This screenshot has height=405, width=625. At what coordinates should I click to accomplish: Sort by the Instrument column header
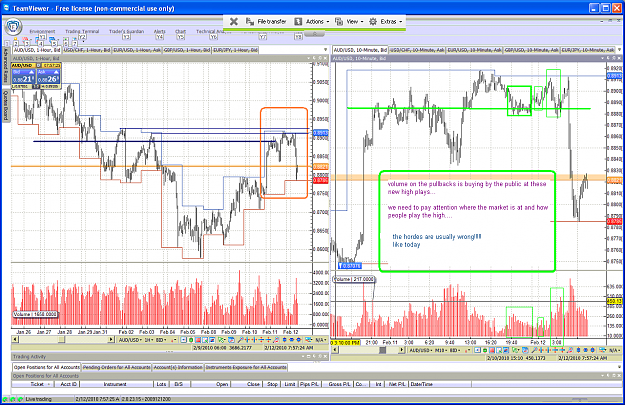coord(115,384)
